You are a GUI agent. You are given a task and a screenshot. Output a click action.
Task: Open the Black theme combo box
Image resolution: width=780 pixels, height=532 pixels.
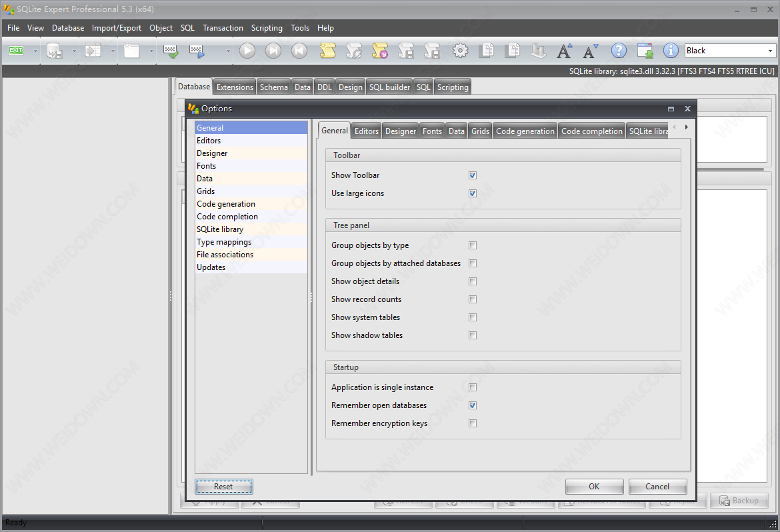pyautogui.click(x=730, y=50)
